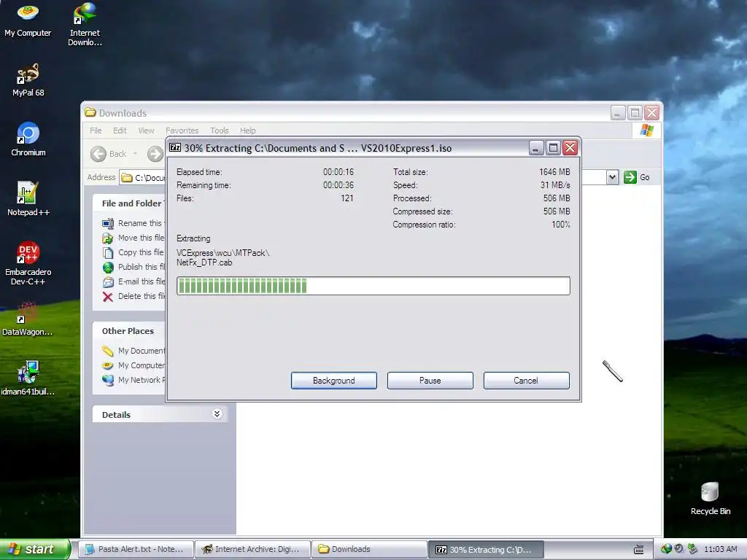Screen dimensions: 747x560
Task: Click the first system tray network icon
Action: click(666, 548)
